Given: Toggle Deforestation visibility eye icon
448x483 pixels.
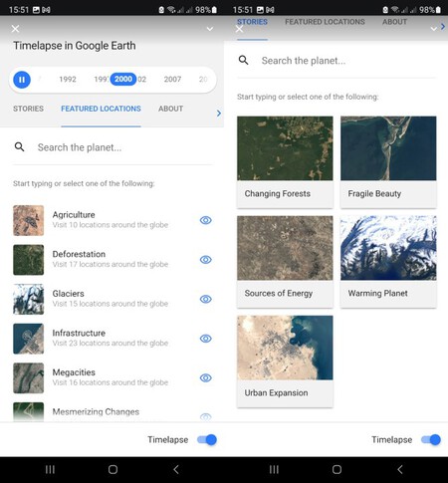Looking at the screenshot, I should tap(206, 260).
